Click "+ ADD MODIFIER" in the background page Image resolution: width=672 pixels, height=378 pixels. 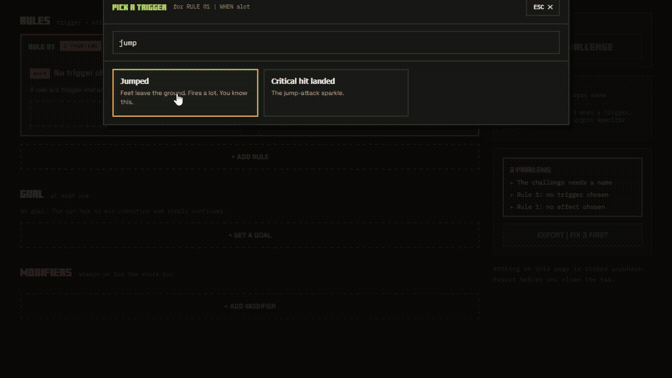click(x=250, y=306)
